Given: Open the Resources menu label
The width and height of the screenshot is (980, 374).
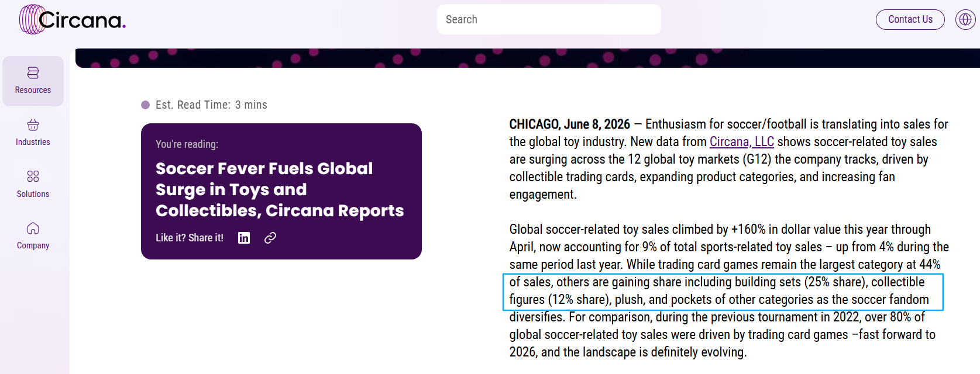Looking at the screenshot, I should coord(33,90).
